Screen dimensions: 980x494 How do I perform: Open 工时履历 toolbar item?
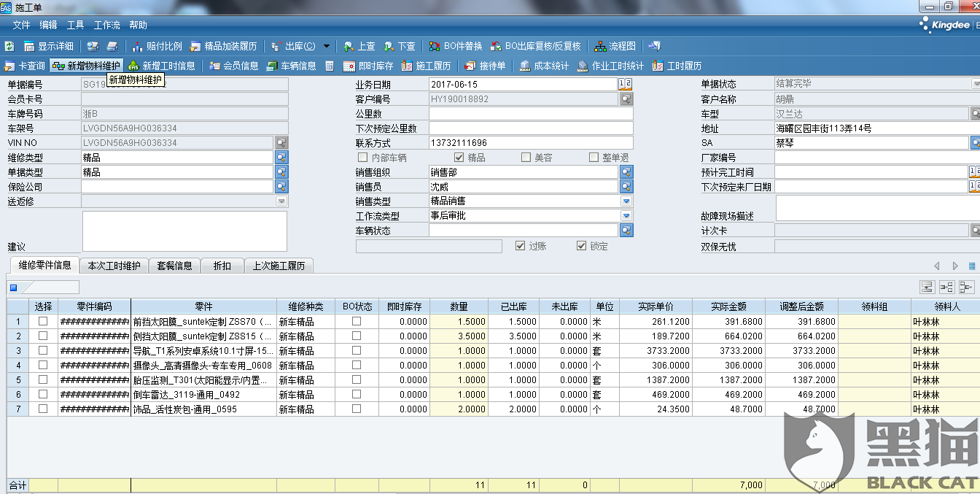pos(677,66)
